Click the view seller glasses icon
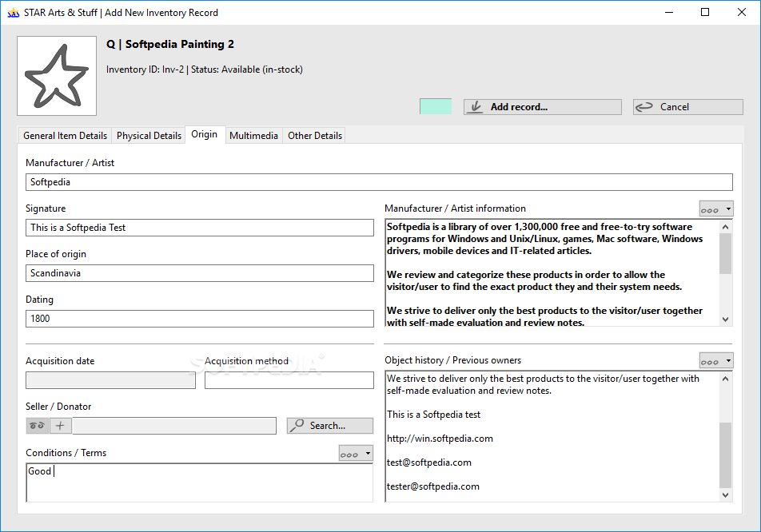The height and width of the screenshot is (532, 761). point(37,426)
